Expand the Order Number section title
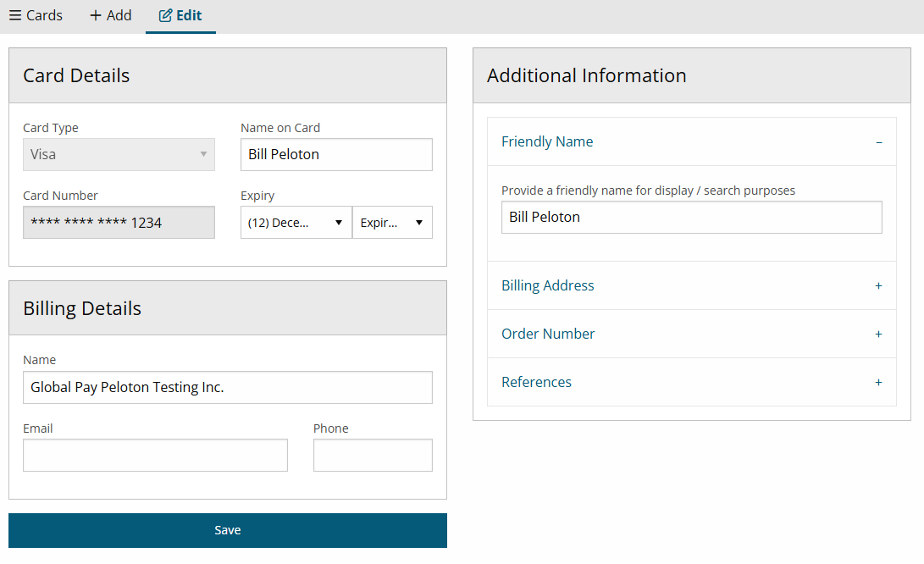 pyautogui.click(x=548, y=335)
